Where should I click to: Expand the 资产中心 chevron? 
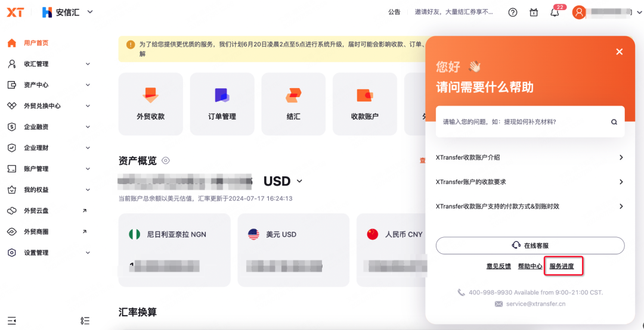click(x=88, y=85)
